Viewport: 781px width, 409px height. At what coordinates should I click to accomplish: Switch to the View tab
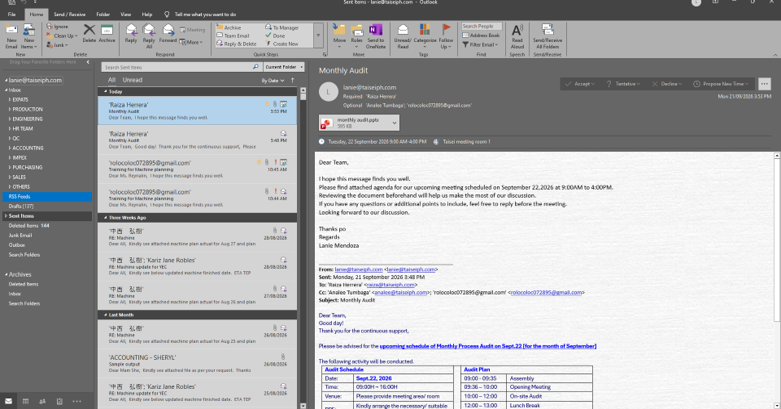(x=126, y=14)
